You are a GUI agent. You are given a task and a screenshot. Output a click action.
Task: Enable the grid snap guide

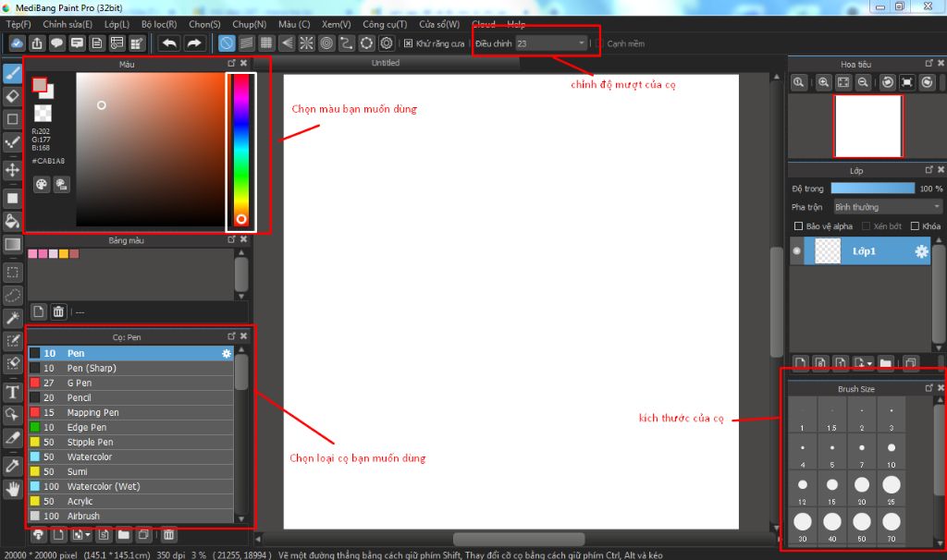(266, 43)
